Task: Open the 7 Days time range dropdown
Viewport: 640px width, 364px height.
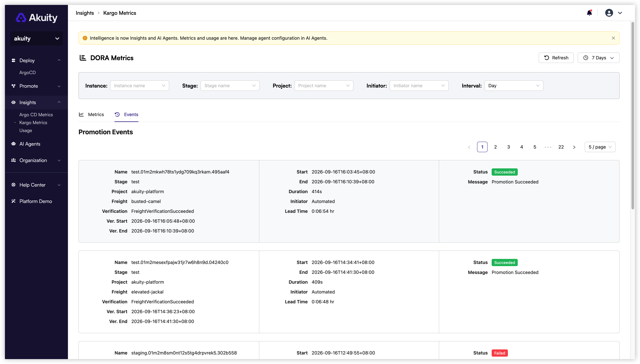Action: 598,58
